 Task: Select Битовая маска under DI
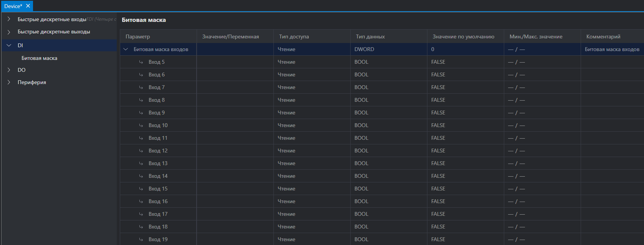[39, 58]
